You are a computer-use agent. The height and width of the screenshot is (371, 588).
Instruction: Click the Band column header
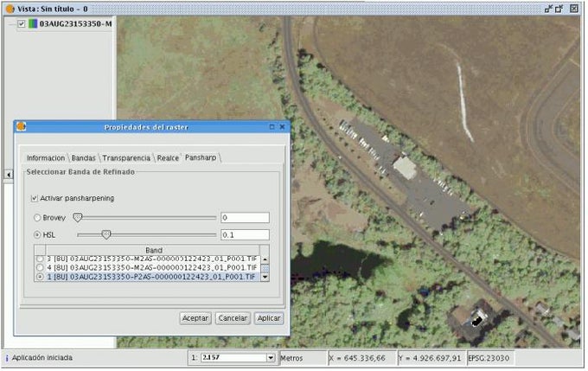pos(153,250)
